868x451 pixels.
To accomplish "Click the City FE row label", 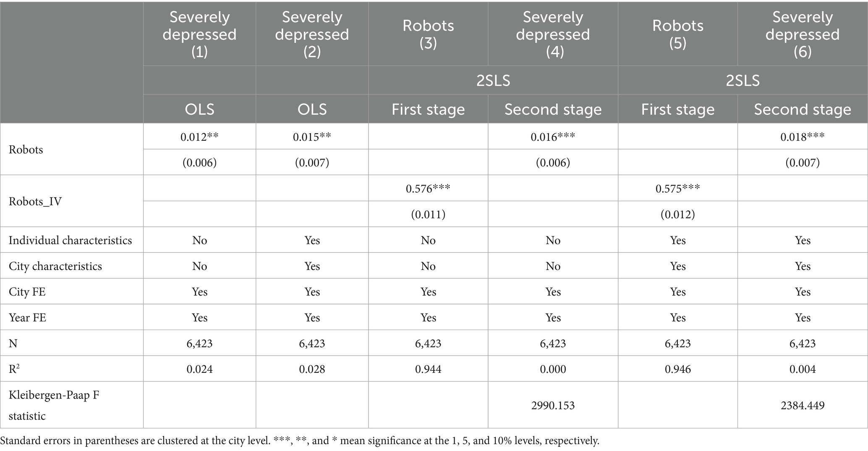I will 27,292.
